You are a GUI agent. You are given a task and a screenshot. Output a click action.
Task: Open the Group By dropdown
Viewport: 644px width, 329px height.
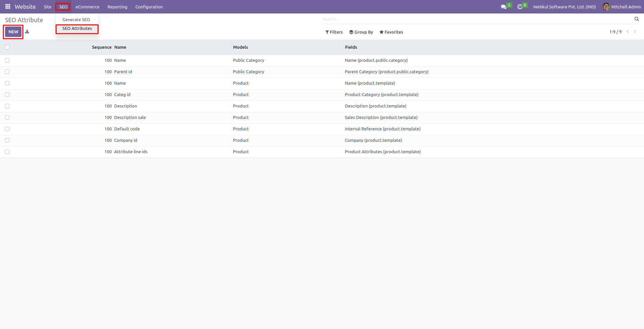[361, 32]
